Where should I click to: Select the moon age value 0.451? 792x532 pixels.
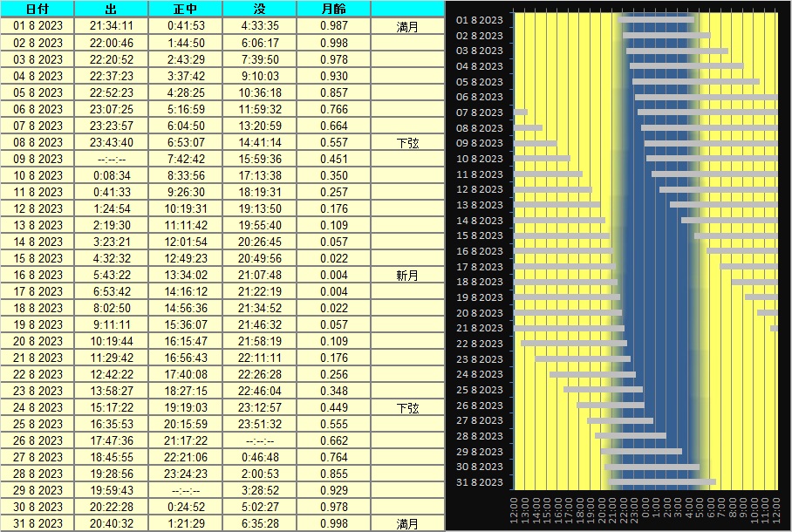tap(333, 159)
